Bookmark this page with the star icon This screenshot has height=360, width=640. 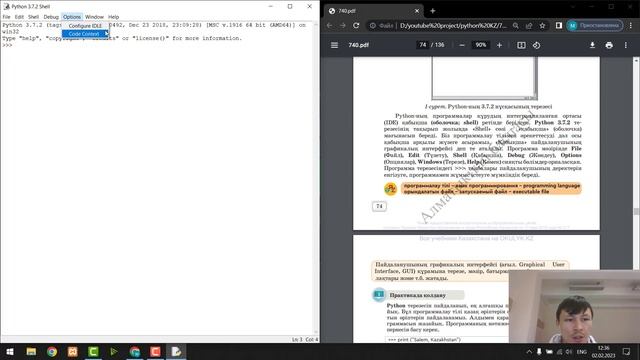[542, 25]
